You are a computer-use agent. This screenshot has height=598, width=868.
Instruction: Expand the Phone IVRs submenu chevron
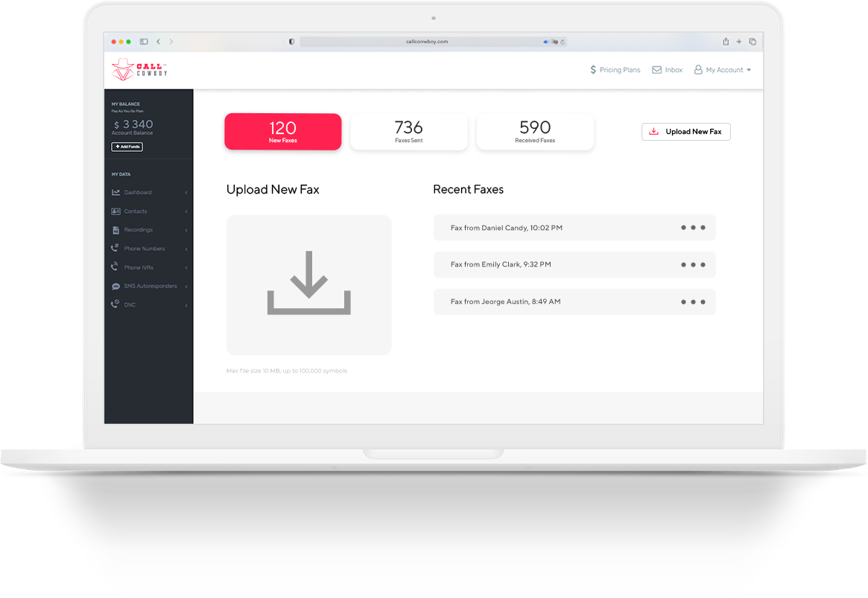tap(186, 267)
